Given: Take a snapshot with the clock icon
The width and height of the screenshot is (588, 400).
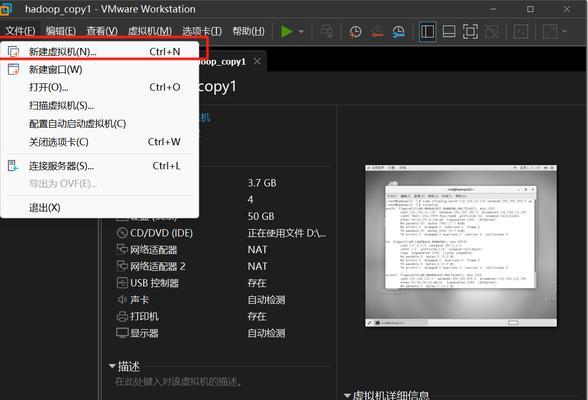Looking at the screenshot, I should pyautogui.click(x=355, y=31).
